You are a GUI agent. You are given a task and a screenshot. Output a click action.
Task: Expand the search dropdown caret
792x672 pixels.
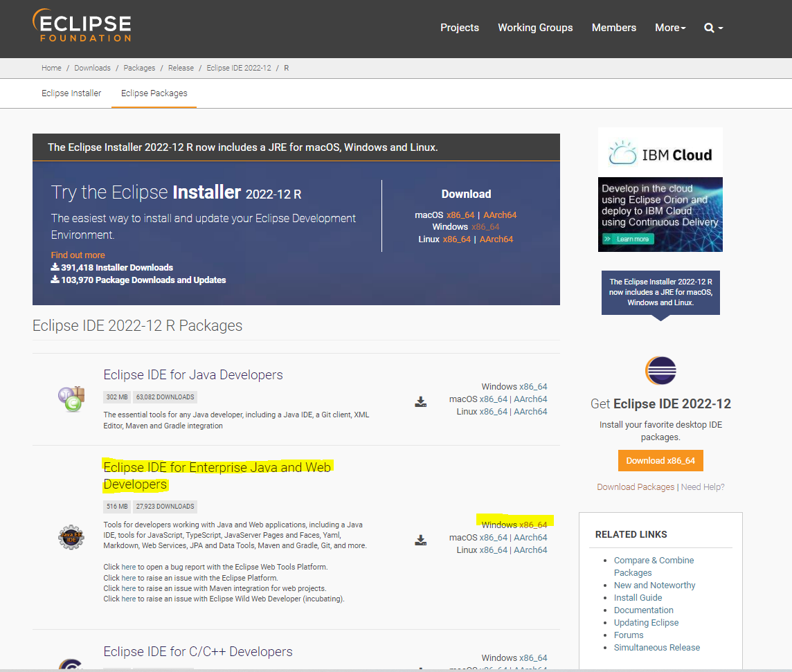721,28
